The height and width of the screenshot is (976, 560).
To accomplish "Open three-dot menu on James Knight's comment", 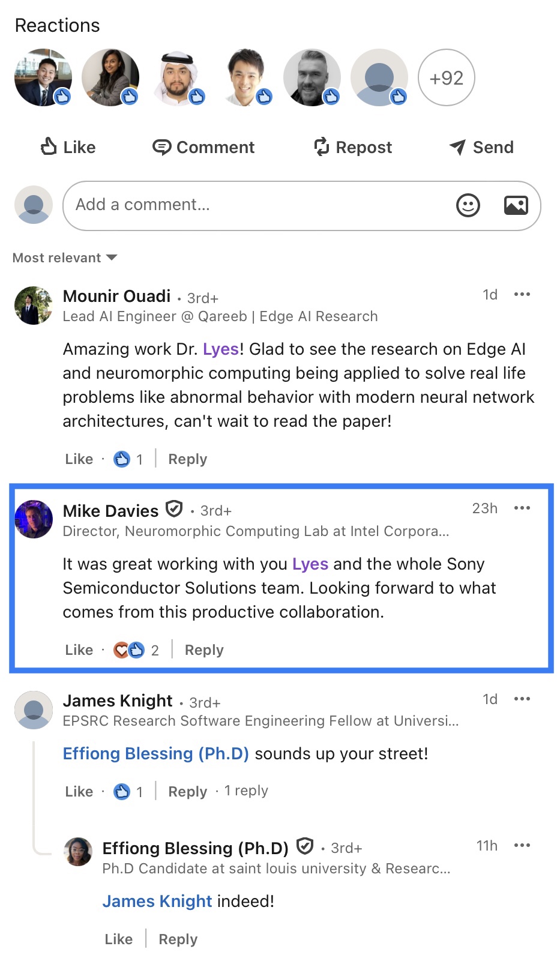I will 522,699.
